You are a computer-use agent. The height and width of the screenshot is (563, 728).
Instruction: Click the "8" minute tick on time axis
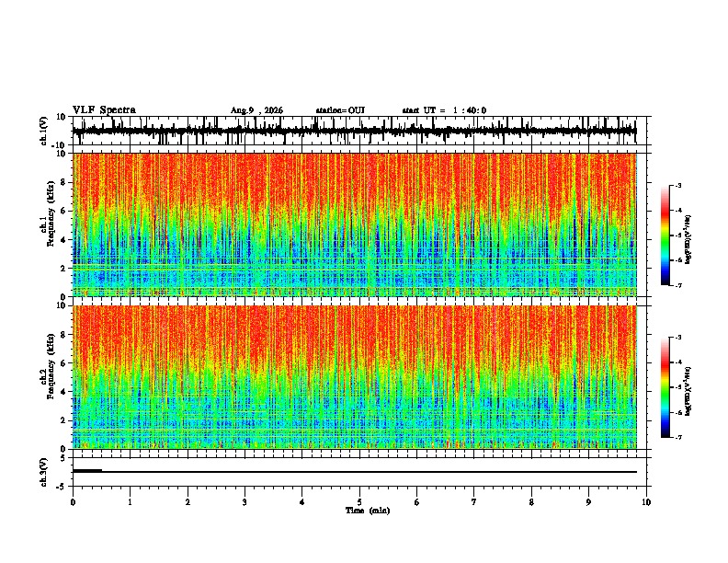(531, 502)
